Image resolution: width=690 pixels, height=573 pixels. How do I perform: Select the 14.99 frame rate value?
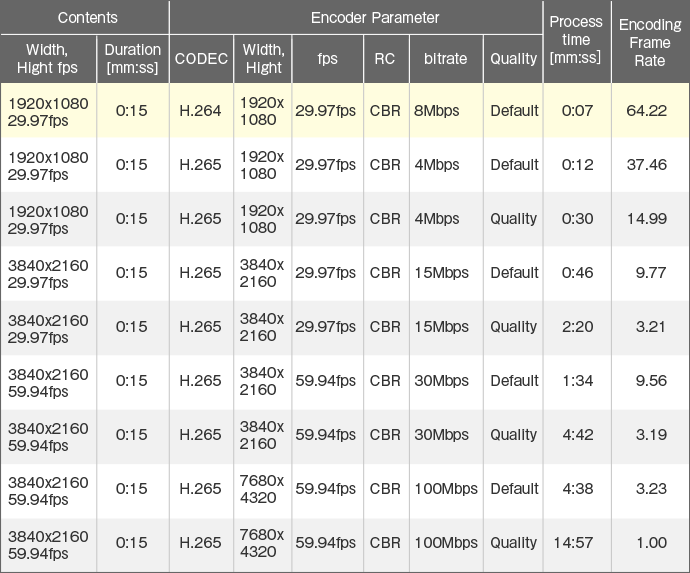(646, 219)
